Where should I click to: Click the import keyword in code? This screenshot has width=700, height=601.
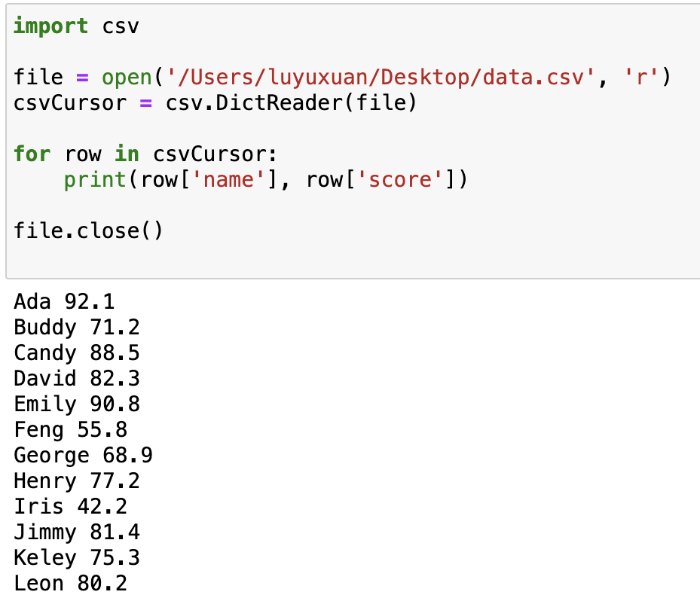tap(50, 26)
